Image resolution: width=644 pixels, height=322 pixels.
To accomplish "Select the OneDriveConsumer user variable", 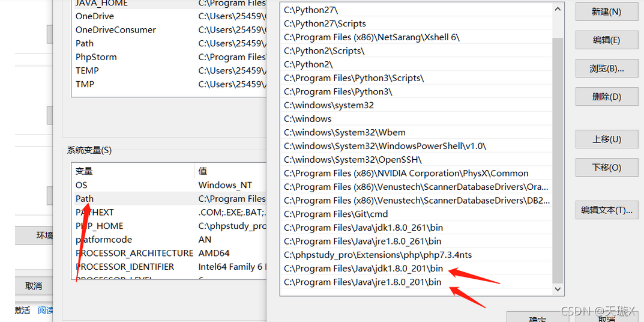I will [115, 30].
